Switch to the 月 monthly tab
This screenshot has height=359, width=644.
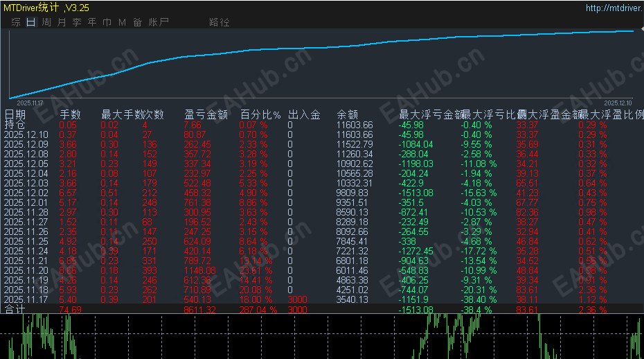point(62,22)
